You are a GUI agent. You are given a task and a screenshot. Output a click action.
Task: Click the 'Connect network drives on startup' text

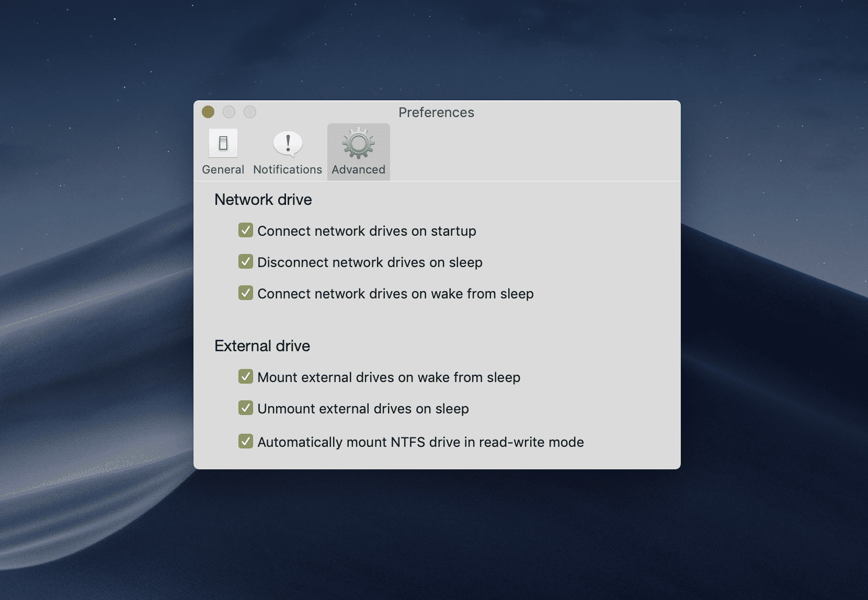coord(367,231)
